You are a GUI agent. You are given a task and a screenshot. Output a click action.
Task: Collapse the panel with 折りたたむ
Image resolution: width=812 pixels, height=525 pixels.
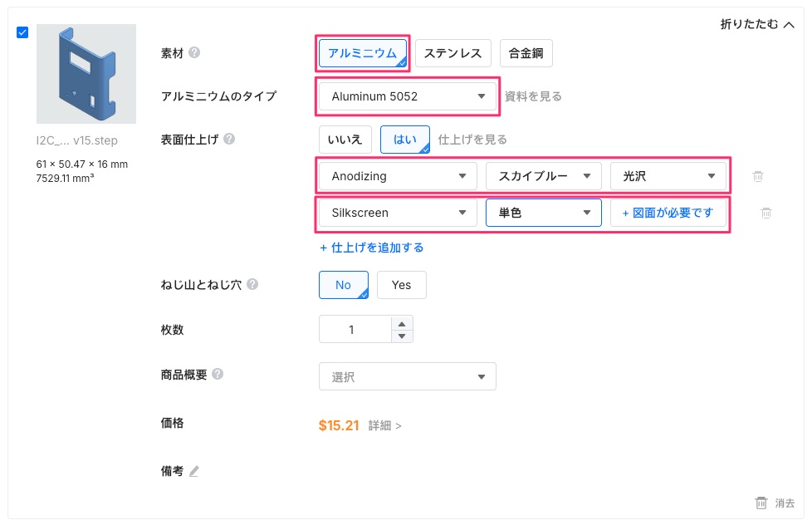(x=757, y=25)
